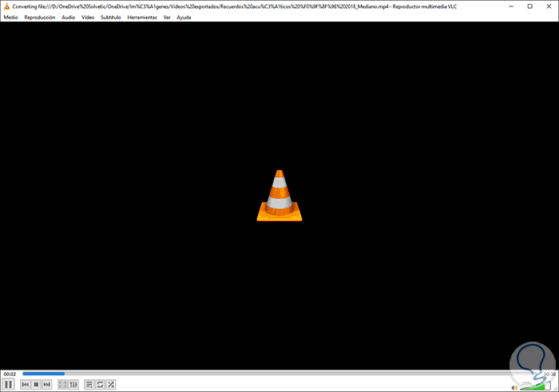Click the VLC cone logo in video area
Viewport: 559px width, 392px height.
[279, 196]
